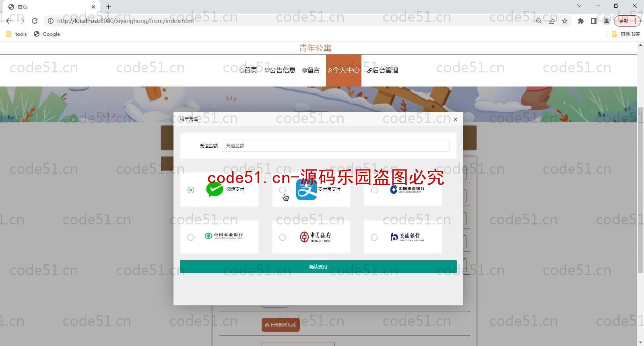Choose China Construction Bank radio option

[x=374, y=190]
